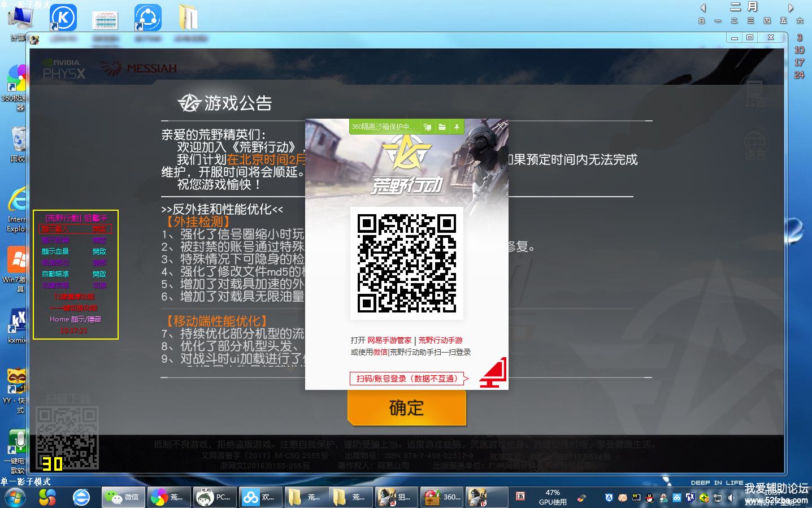Screen dimensions: 812x508
Task: Click the 二月 month title in calendar
Action: point(744,7)
